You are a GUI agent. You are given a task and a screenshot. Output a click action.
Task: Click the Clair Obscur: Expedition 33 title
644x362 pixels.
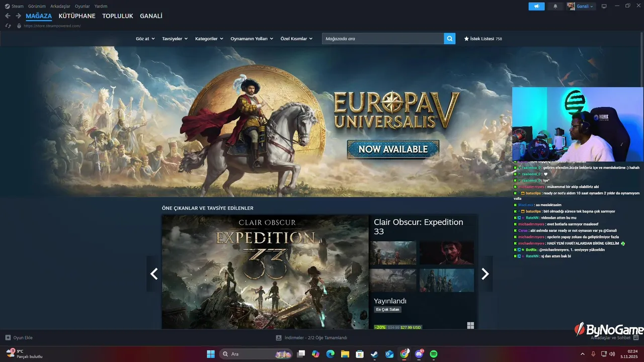[x=419, y=226]
